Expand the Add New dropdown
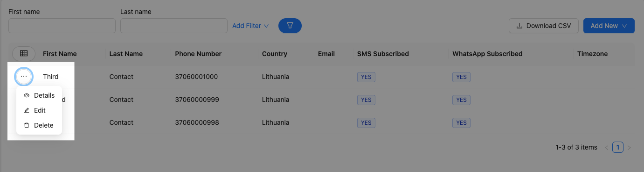Image resolution: width=644 pixels, height=172 pixels. pyautogui.click(x=609, y=26)
